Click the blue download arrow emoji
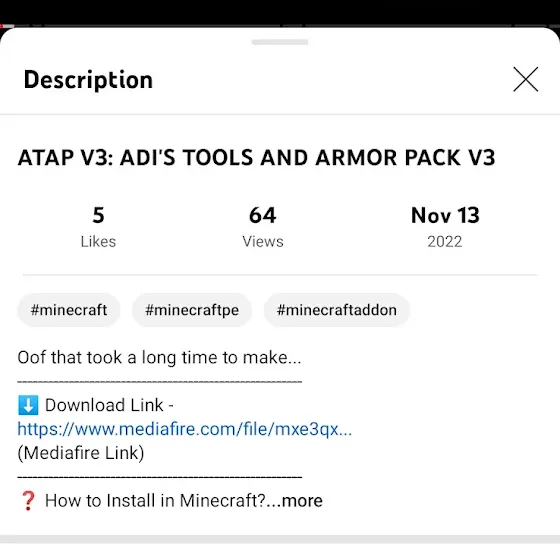 (28, 405)
